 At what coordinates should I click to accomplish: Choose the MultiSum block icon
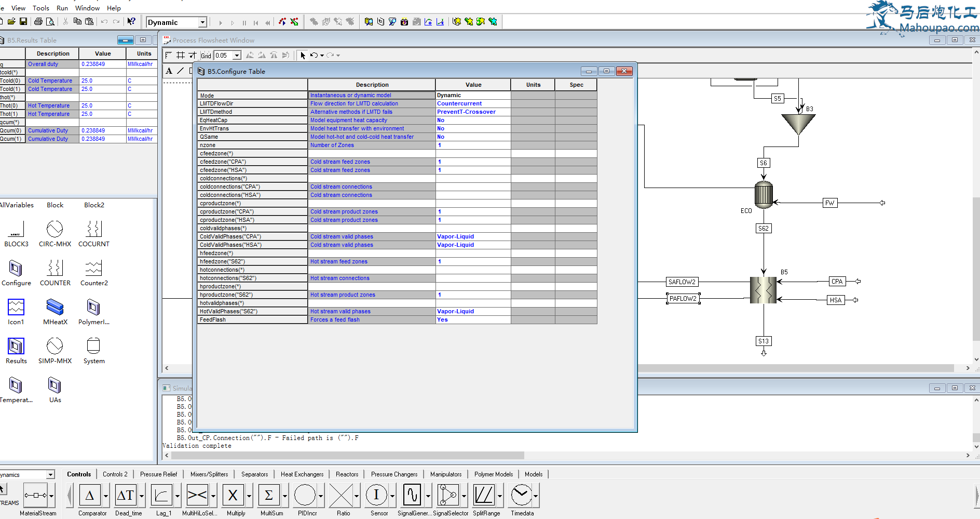click(269, 496)
